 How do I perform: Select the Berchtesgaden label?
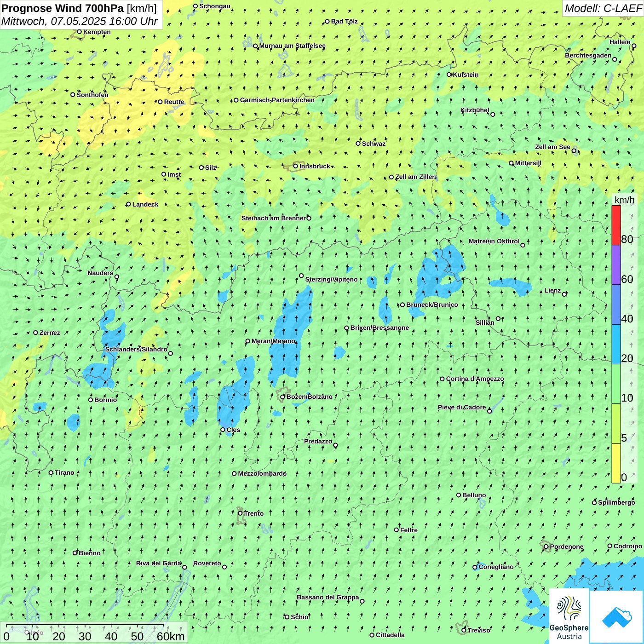[588, 55]
